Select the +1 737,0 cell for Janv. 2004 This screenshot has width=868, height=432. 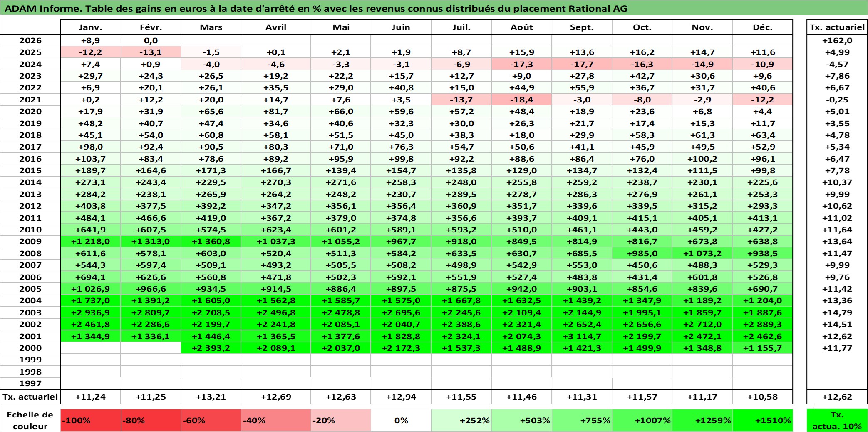coord(91,300)
